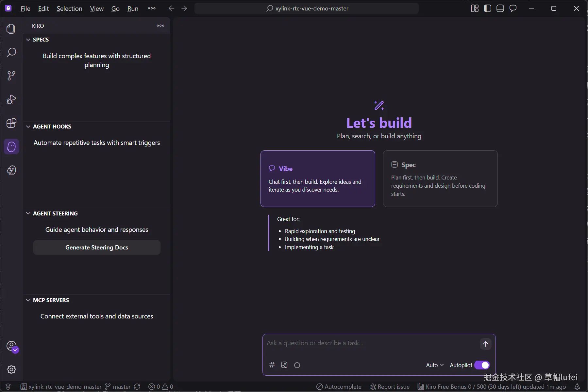Open the errors and warnings indicator in status bar
This screenshot has width=588, height=392.
point(160,387)
